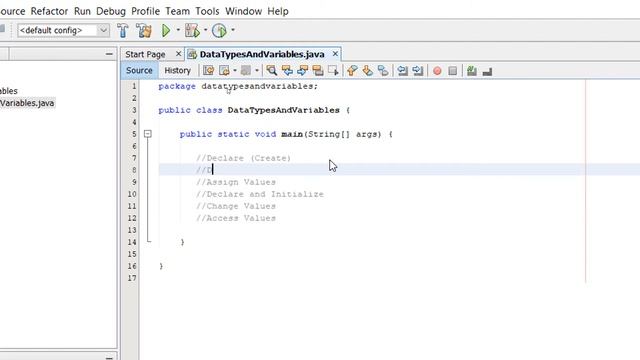Image resolution: width=640 pixels, height=360 pixels.
Task: Toggle Bookmark on the current line
Action: tap(383, 71)
